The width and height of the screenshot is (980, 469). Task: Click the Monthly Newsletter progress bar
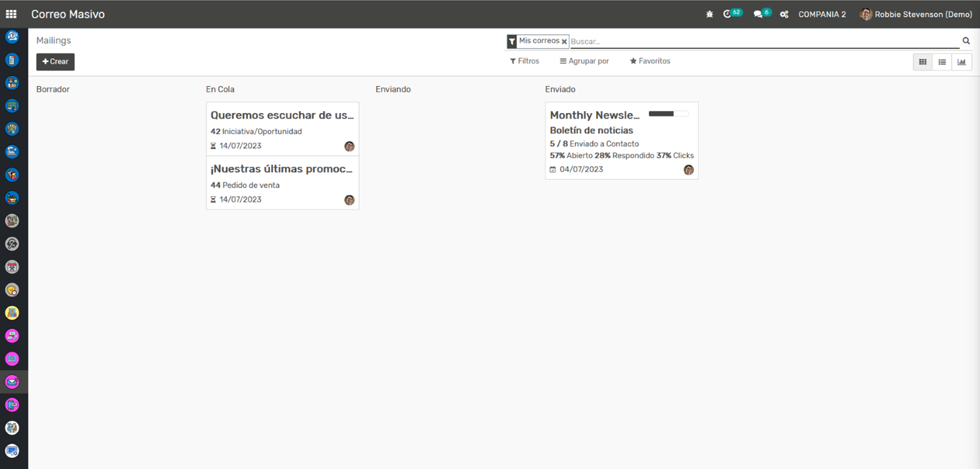tap(668, 114)
